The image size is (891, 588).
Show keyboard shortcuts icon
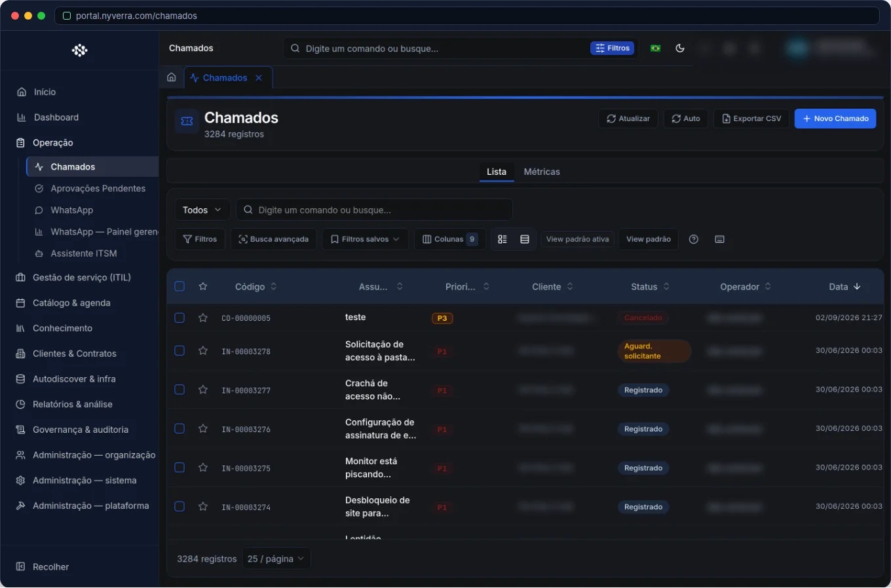coord(719,240)
